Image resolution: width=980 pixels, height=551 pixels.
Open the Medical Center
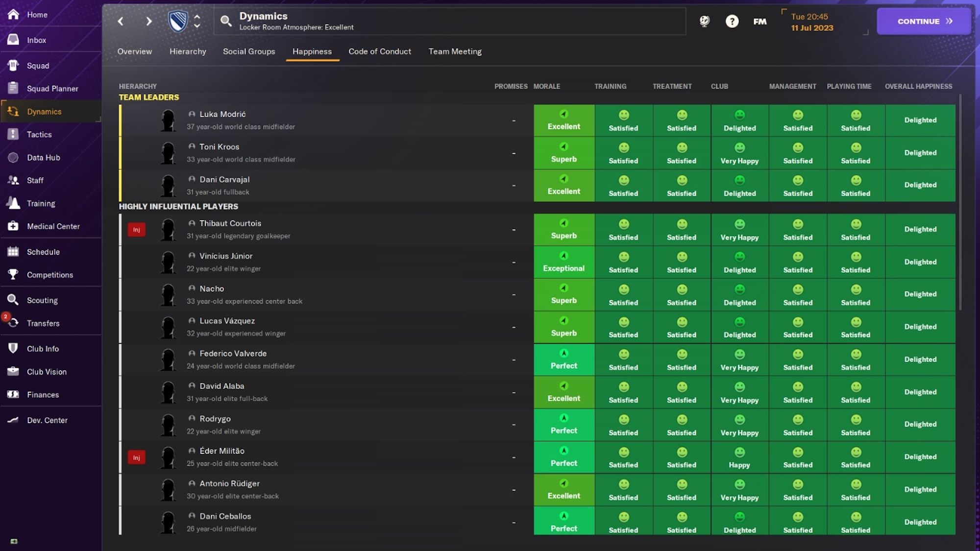(x=53, y=226)
